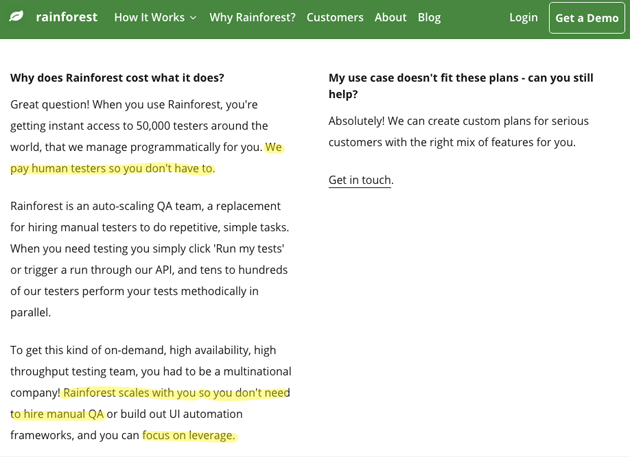Click the highlighted 'focus on leverage' phrase
Image resolution: width=630 pixels, height=457 pixels.
coord(188,435)
